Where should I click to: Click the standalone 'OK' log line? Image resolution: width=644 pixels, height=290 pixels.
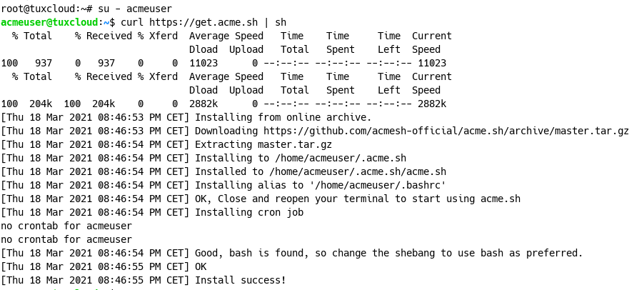point(201,266)
